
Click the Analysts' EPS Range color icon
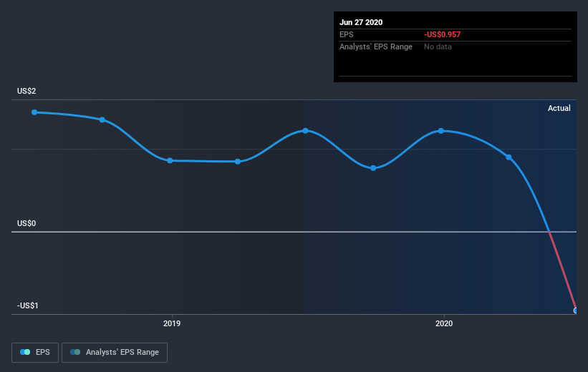pyautogui.click(x=75, y=352)
